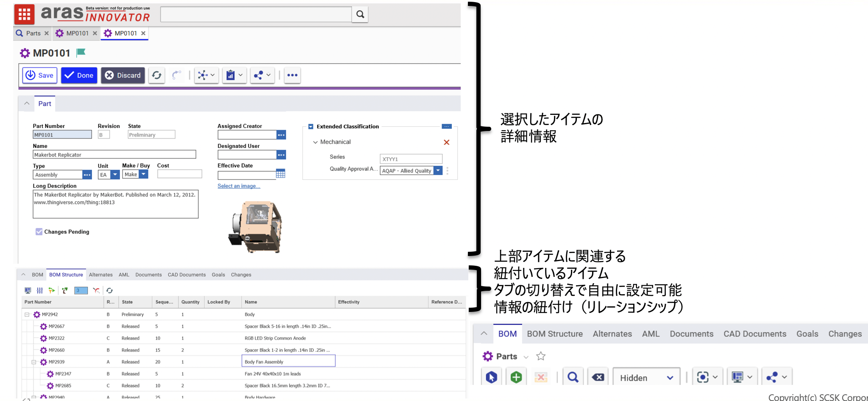Toggle the Changes Pending checkbox
Screen dimensions: 868x401
pyautogui.click(x=39, y=232)
